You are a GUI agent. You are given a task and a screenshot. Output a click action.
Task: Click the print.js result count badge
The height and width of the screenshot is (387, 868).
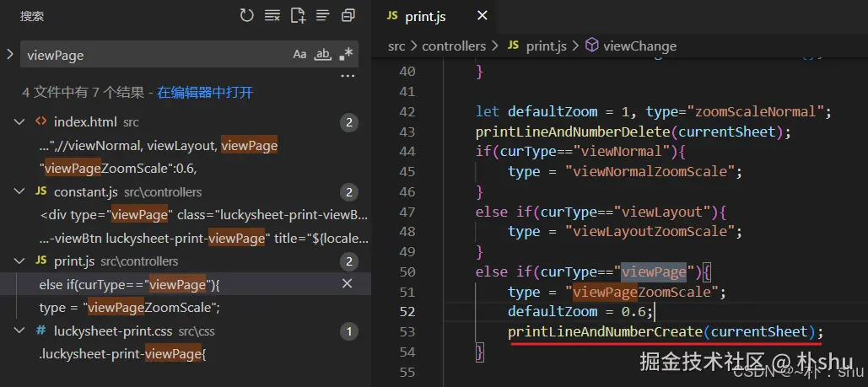pyautogui.click(x=348, y=261)
